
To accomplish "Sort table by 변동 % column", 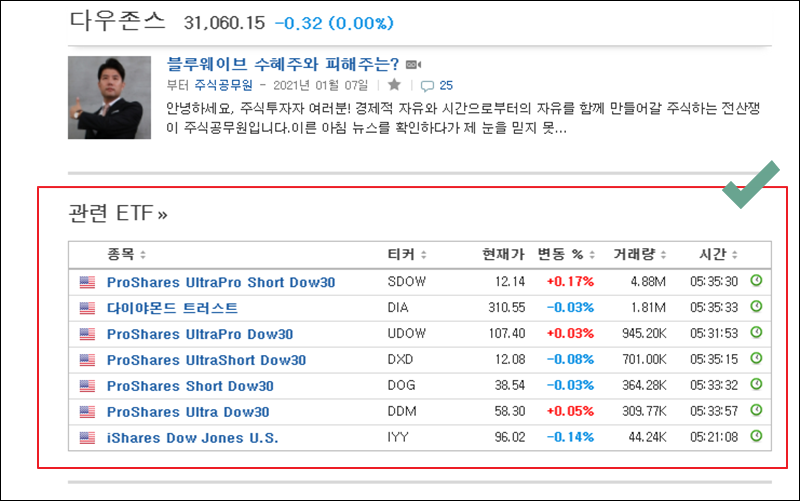I will [566, 254].
